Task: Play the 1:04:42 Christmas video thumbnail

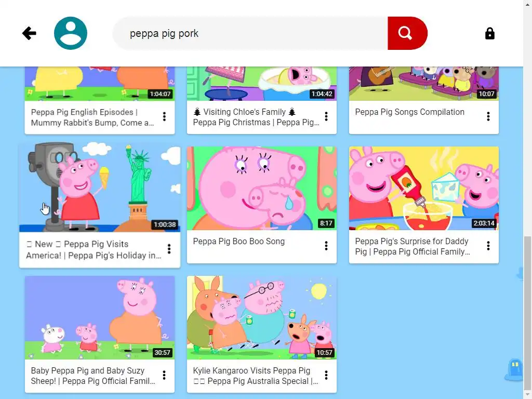Action: pos(262,84)
